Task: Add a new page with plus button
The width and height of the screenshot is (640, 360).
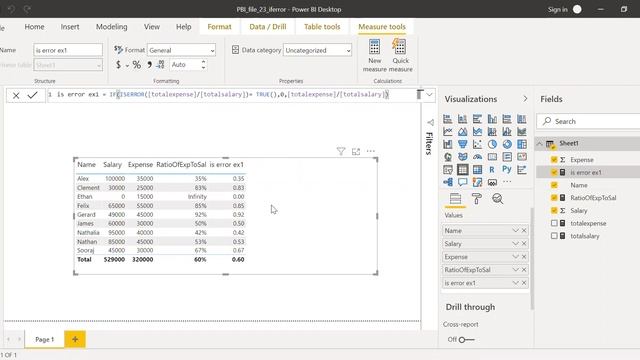Action: click(x=75, y=339)
